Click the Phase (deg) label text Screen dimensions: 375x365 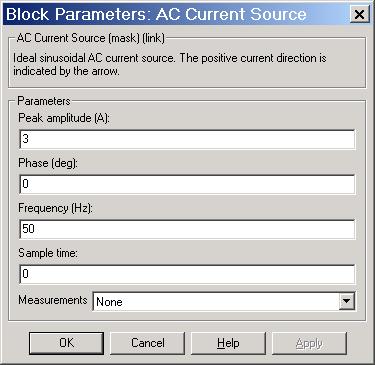point(48,163)
